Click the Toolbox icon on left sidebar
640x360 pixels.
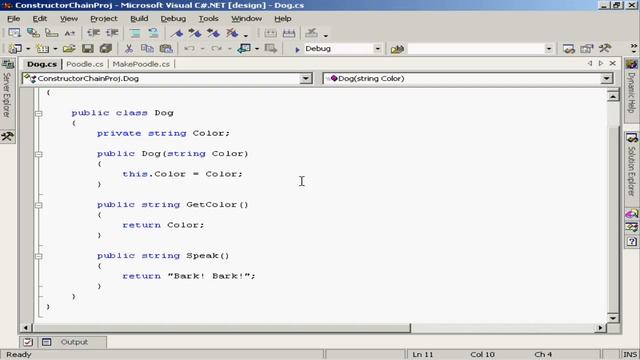click(7, 136)
